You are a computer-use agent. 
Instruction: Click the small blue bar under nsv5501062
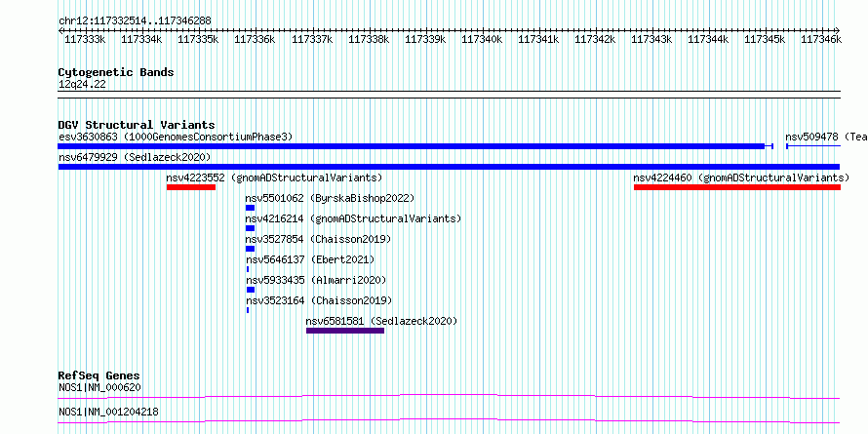click(251, 208)
